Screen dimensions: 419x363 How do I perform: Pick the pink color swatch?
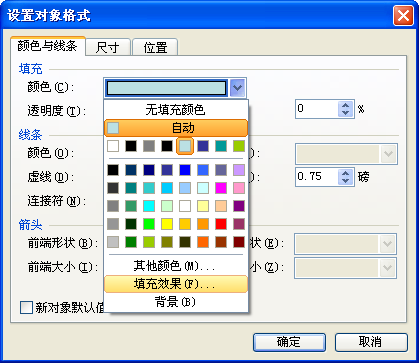[x=239, y=188]
